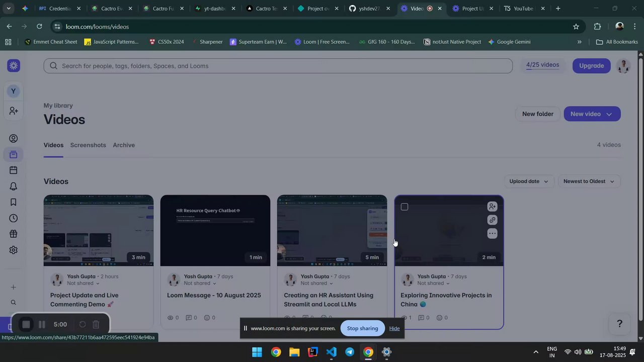Expand Not shared on Loom Message video

point(200,284)
